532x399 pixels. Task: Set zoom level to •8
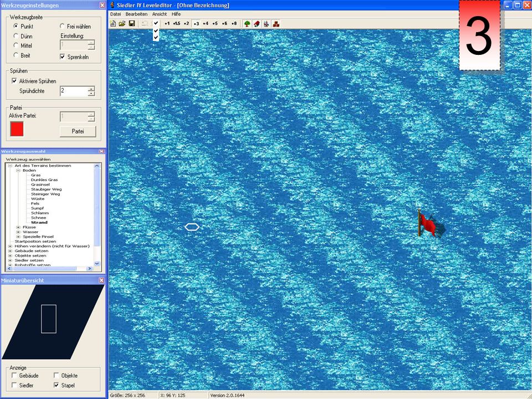(x=234, y=23)
